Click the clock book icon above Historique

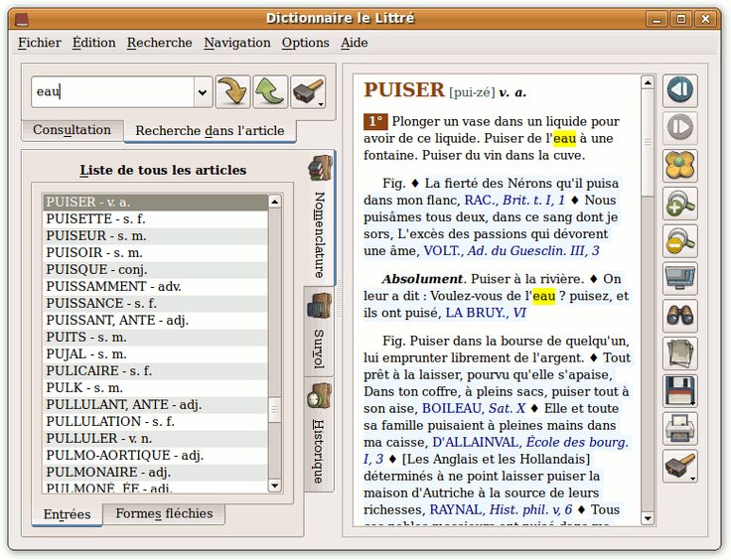click(320, 396)
